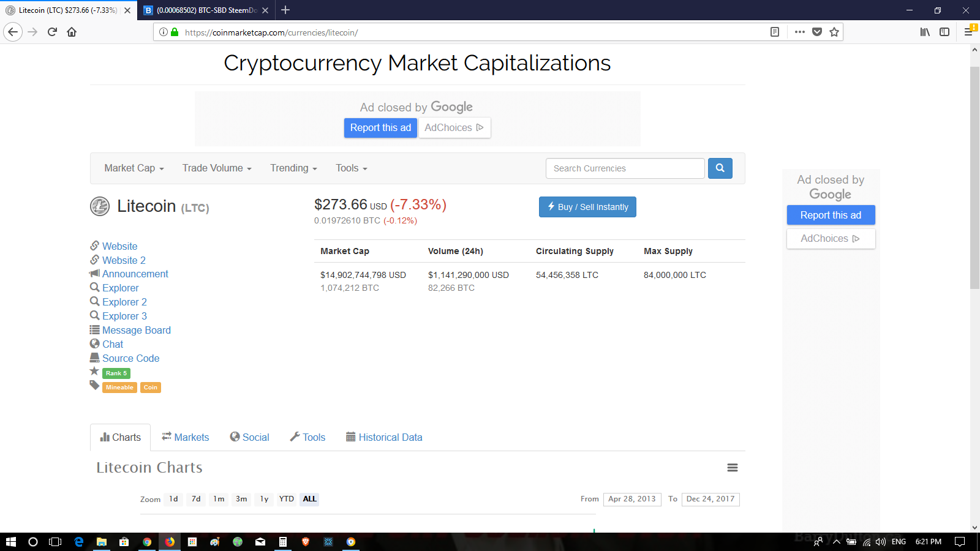Open File Explorer from the taskbar
Viewport: 980px width, 551px height.
(102, 542)
